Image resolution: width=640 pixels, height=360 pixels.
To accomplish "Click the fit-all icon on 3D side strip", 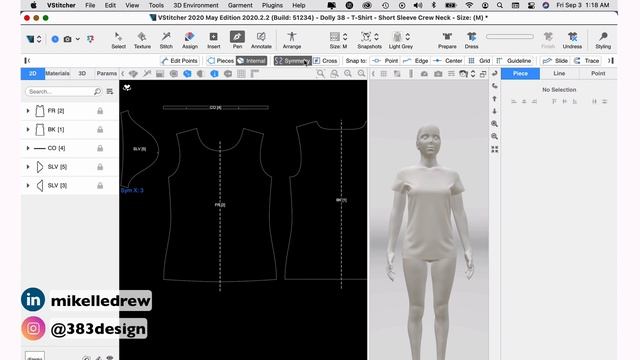I will (494, 149).
